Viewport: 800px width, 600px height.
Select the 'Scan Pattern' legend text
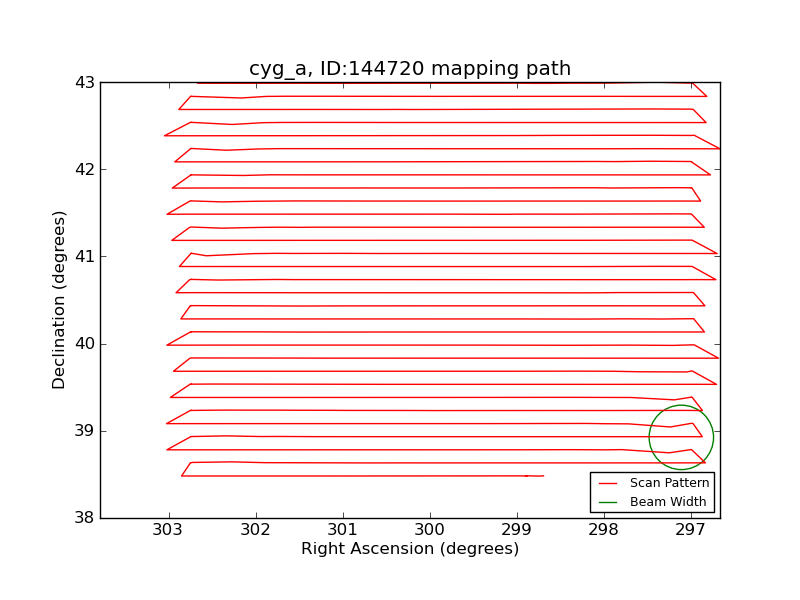pyautogui.click(x=669, y=483)
